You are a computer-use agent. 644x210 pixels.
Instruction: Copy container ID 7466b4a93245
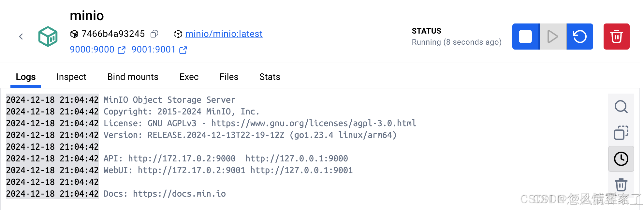point(154,34)
